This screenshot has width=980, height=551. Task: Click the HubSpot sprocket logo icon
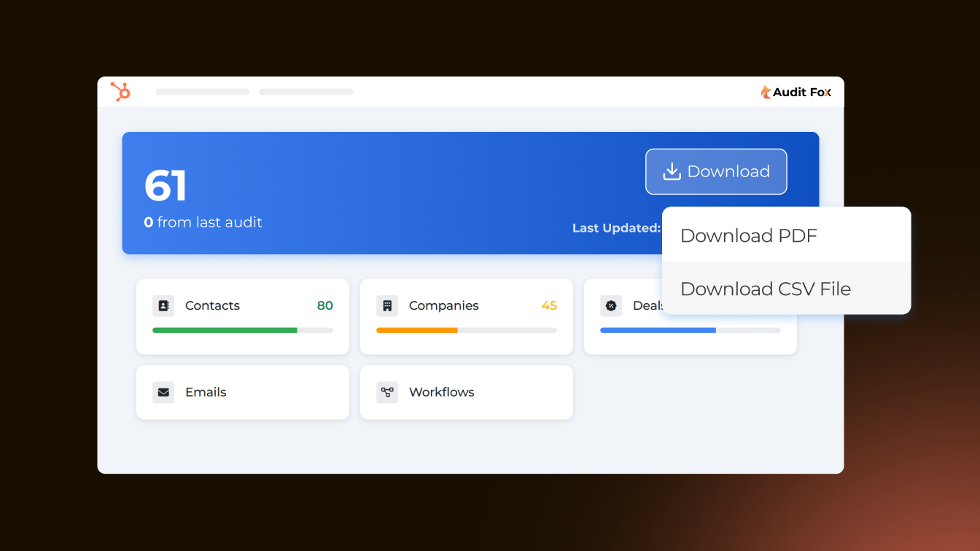[x=120, y=92]
